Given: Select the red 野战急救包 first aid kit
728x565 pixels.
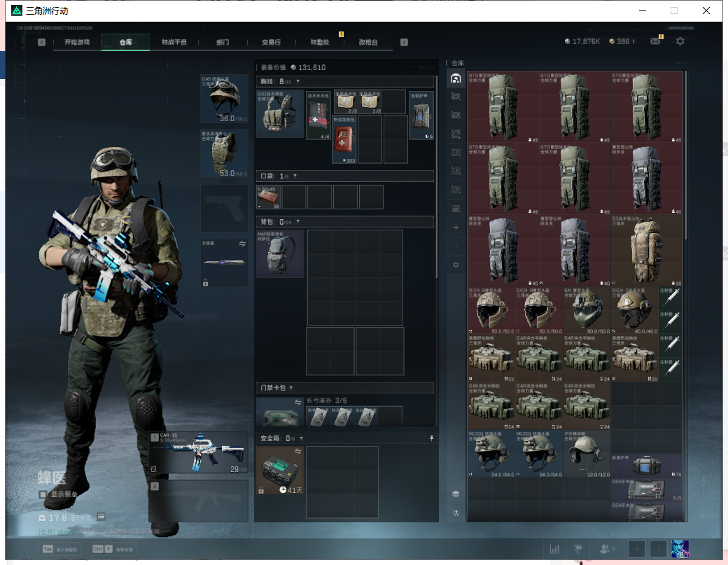Looking at the screenshot, I should pyautogui.click(x=344, y=139).
